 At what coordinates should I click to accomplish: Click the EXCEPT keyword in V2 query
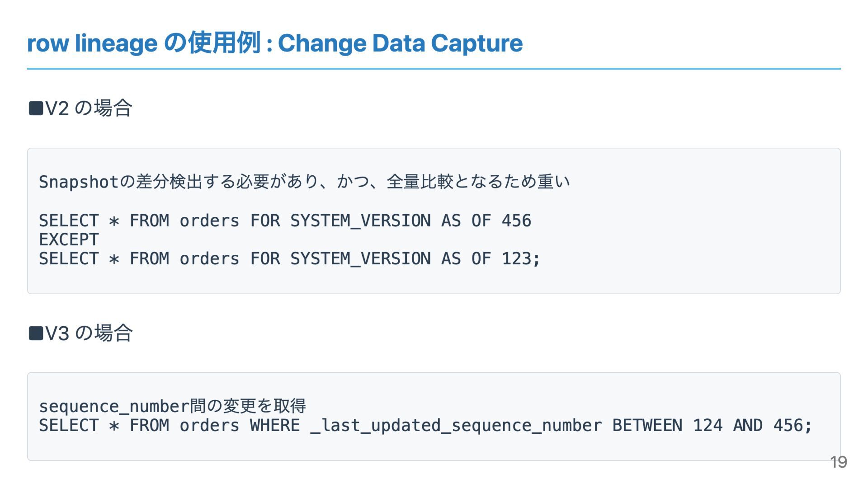point(69,239)
